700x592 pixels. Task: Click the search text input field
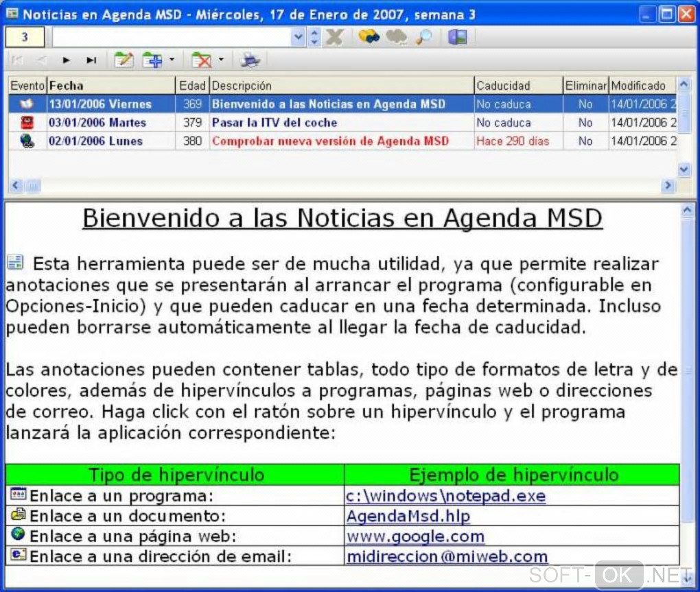point(172,36)
